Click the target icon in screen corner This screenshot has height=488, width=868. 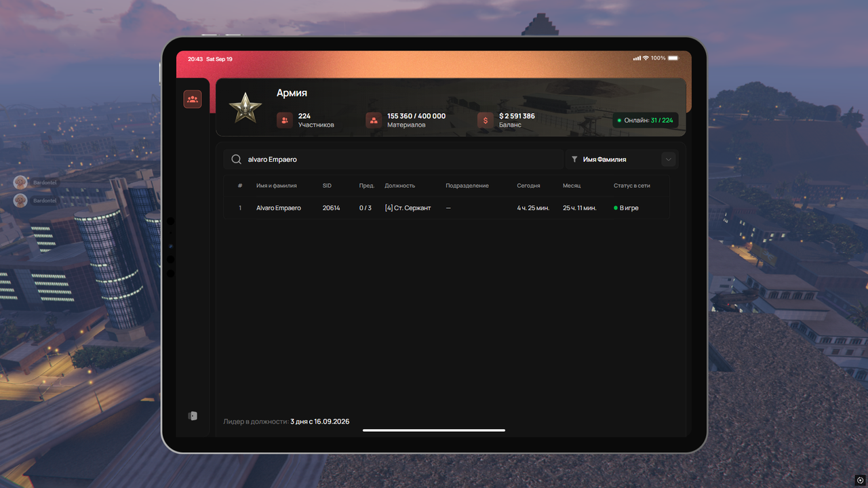tap(861, 480)
